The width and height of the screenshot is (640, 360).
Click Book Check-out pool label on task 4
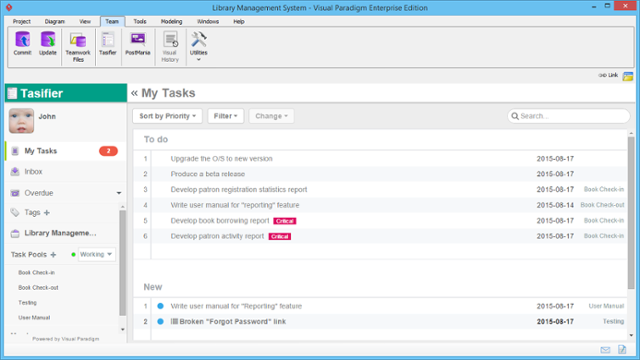click(602, 205)
